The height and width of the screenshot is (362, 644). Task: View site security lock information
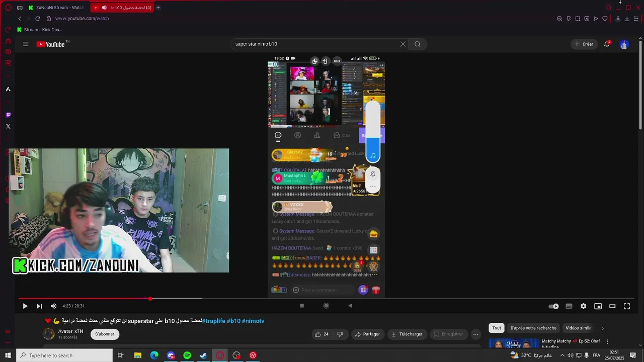[49, 19]
